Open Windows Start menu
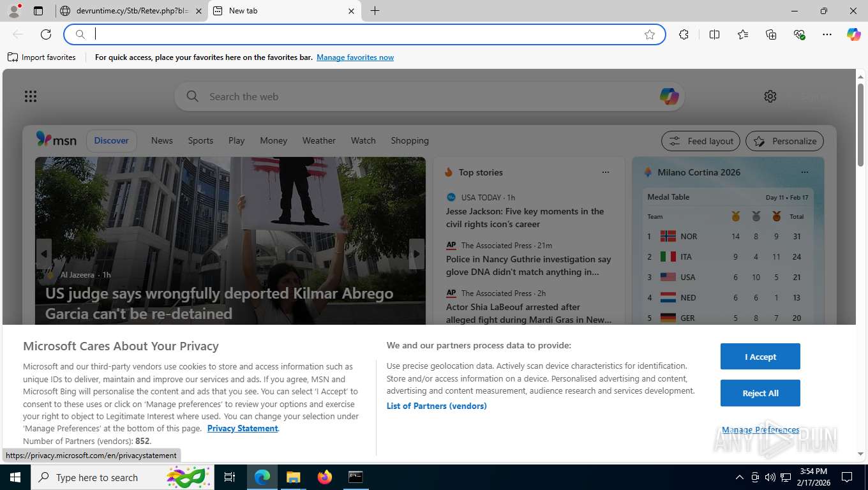Screen dimensions: 868x490 click(15, 477)
